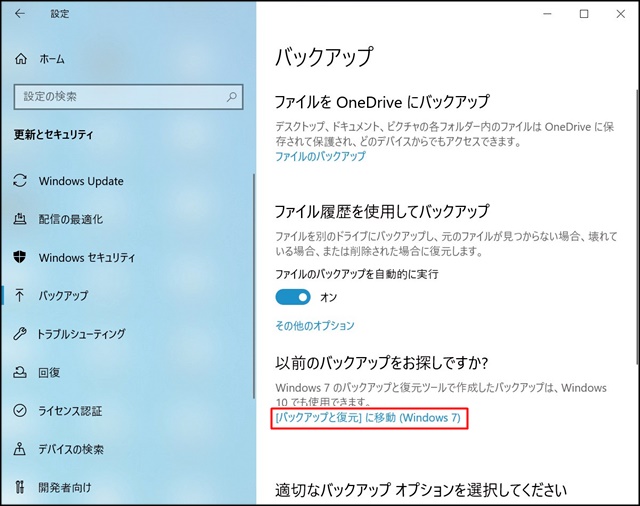Go to Windows セキュリティ page

point(87,257)
